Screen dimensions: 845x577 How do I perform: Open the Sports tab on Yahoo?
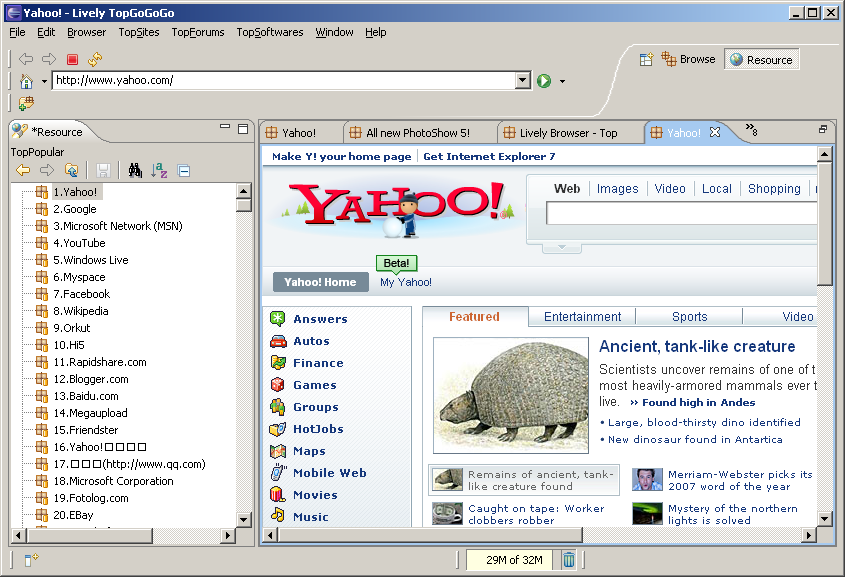point(689,317)
